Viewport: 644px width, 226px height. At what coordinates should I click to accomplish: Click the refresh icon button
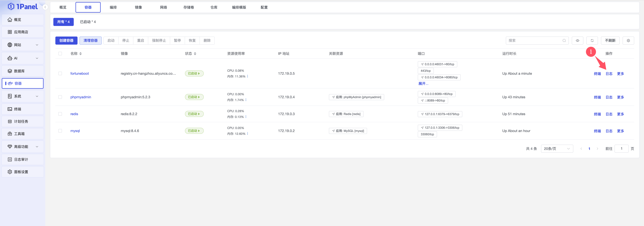point(592,41)
